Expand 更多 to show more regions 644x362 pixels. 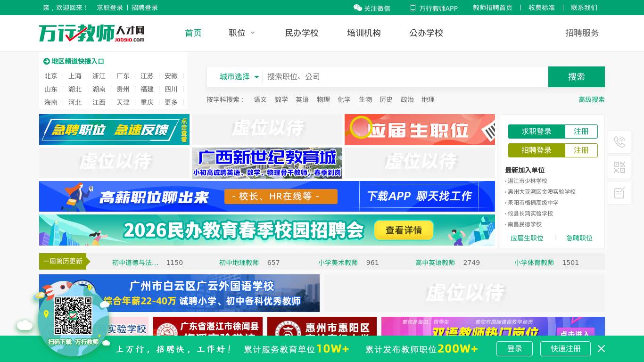coord(171,102)
